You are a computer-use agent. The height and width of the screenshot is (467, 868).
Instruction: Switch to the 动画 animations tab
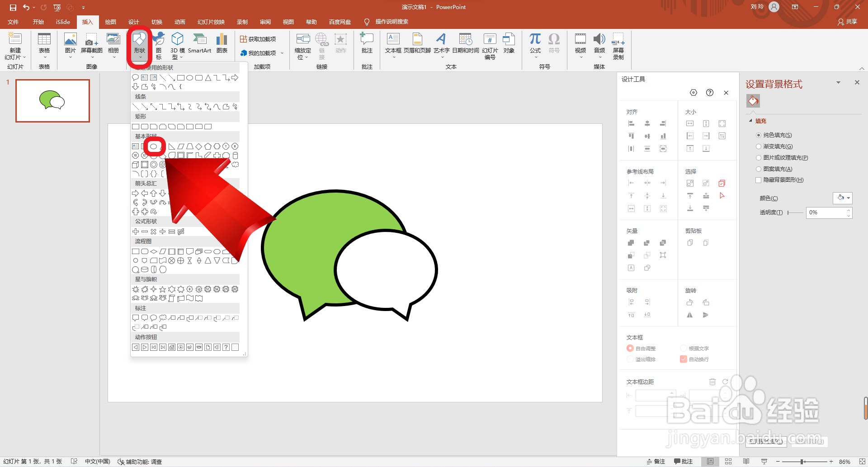[x=180, y=22]
